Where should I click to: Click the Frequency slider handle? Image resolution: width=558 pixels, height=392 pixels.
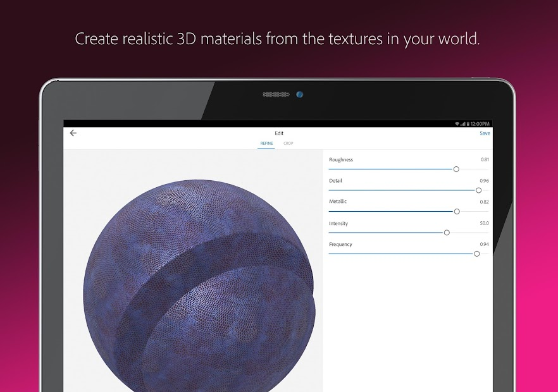point(476,254)
